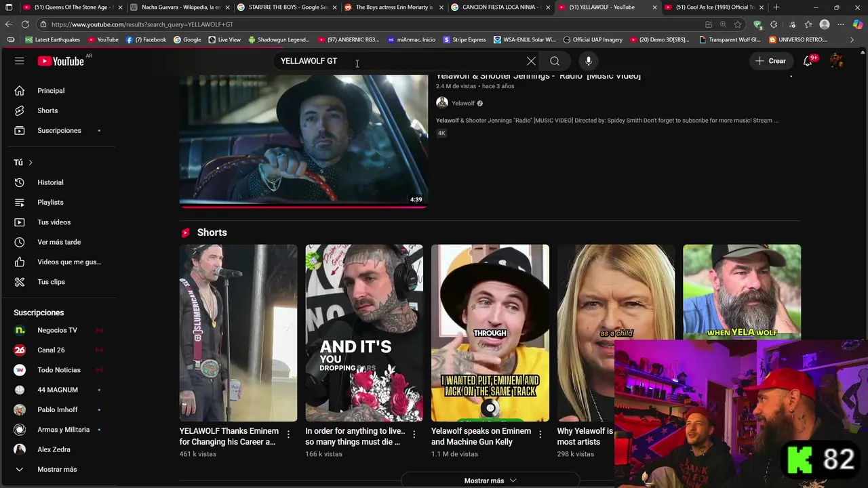Expand the Tú section
868x488 pixels.
point(23,163)
